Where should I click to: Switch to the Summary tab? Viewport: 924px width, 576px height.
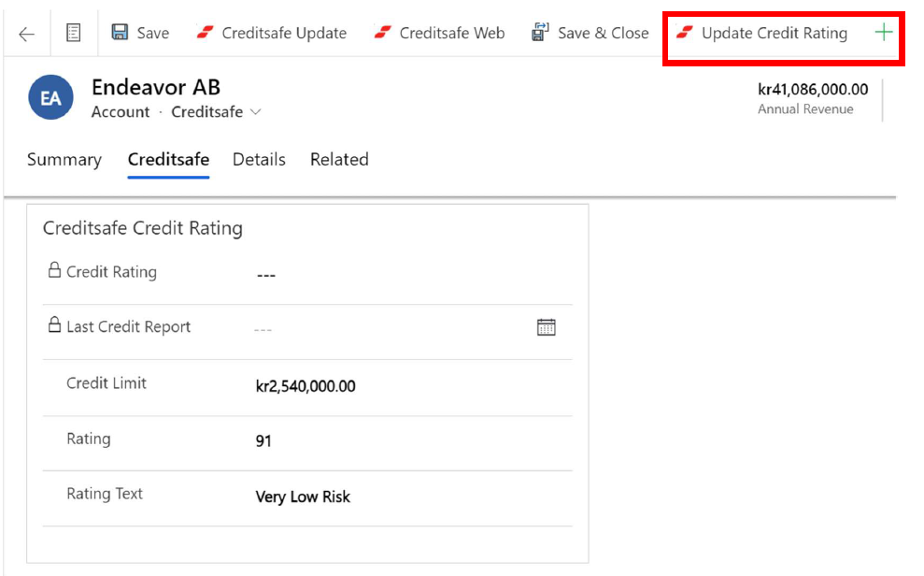coord(64,160)
